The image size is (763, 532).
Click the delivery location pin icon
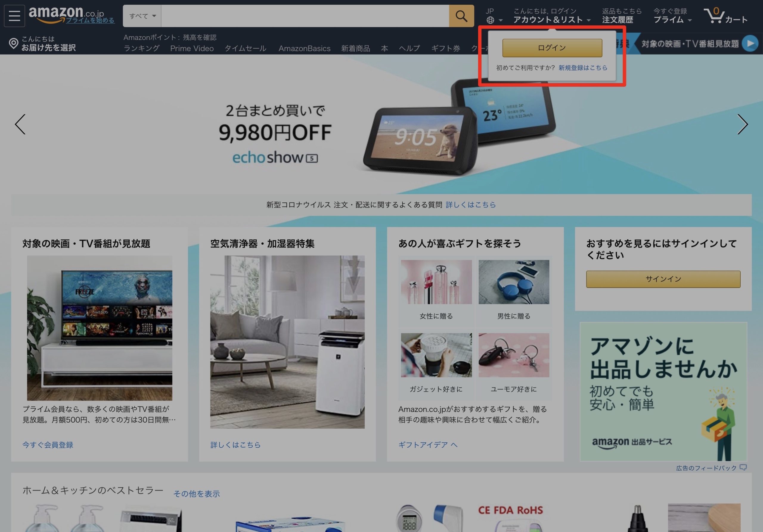13,44
